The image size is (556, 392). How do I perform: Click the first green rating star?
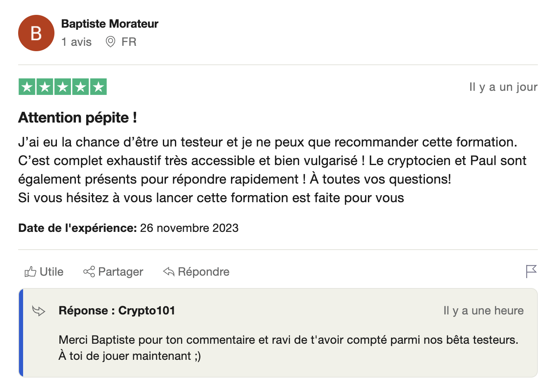pos(27,87)
